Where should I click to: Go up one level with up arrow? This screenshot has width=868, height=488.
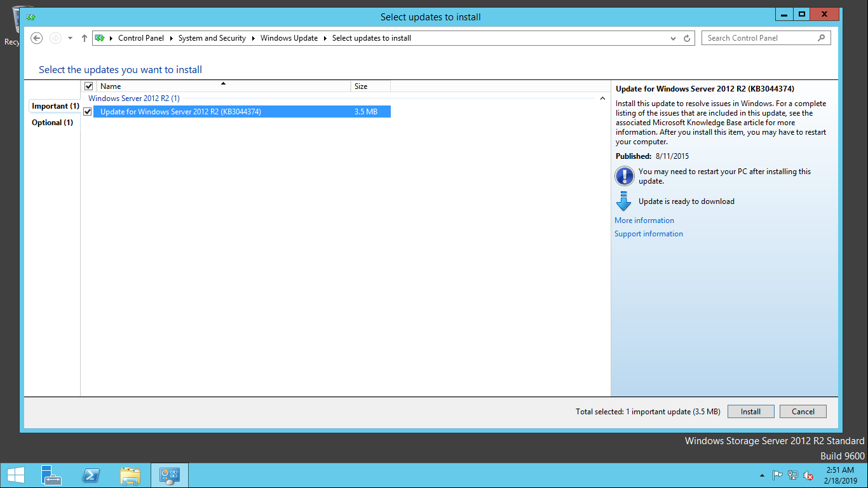click(85, 38)
